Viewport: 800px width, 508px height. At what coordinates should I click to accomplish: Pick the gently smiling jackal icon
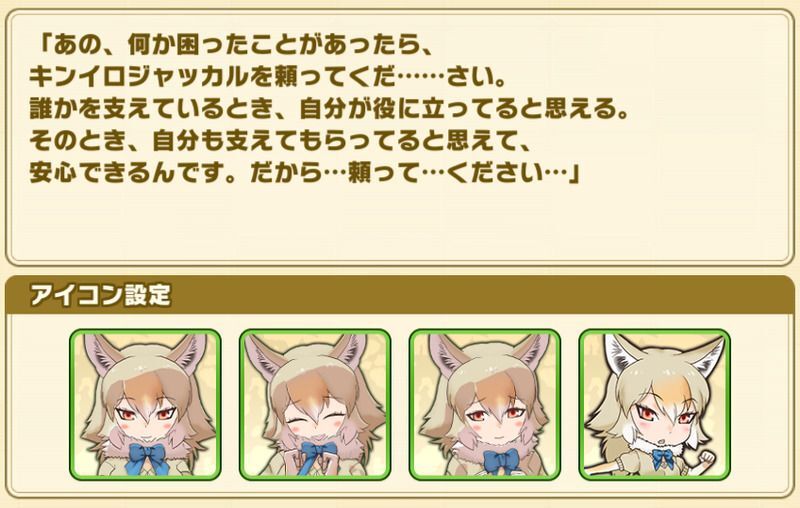point(485,404)
